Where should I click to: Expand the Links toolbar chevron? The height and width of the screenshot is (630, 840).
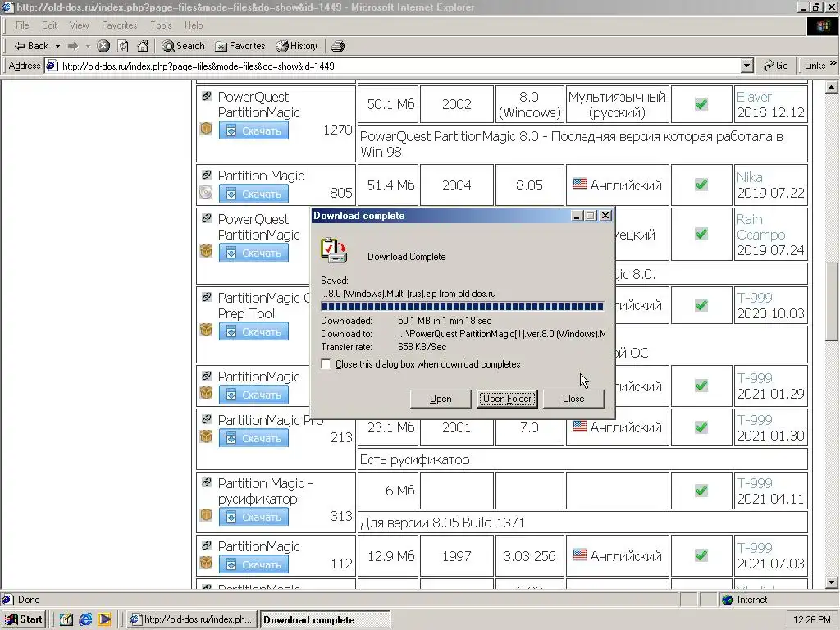833,64
